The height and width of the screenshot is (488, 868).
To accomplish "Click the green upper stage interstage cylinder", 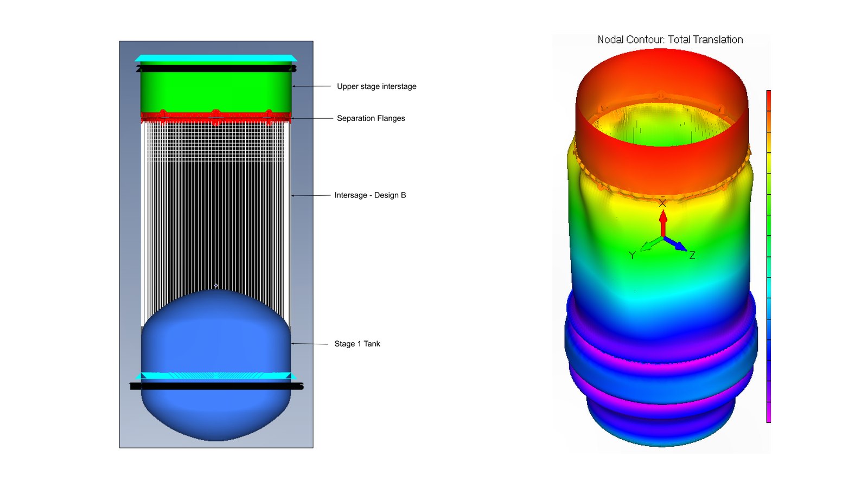I will click(216, 89).
